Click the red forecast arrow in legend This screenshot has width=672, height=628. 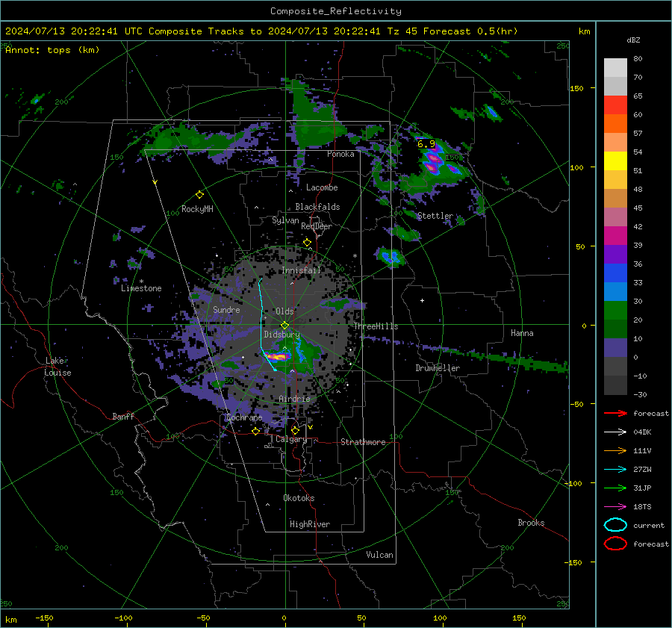tap(615, 413)
